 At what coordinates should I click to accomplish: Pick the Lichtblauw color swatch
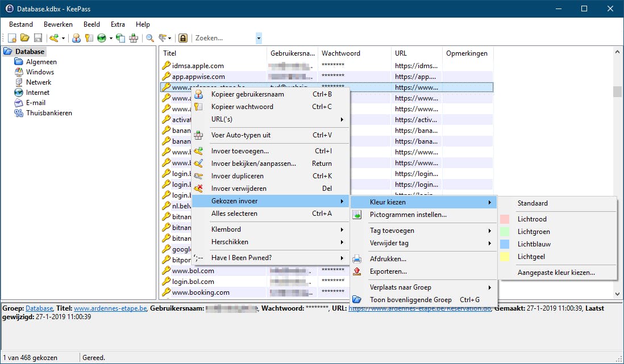point(534,244)
